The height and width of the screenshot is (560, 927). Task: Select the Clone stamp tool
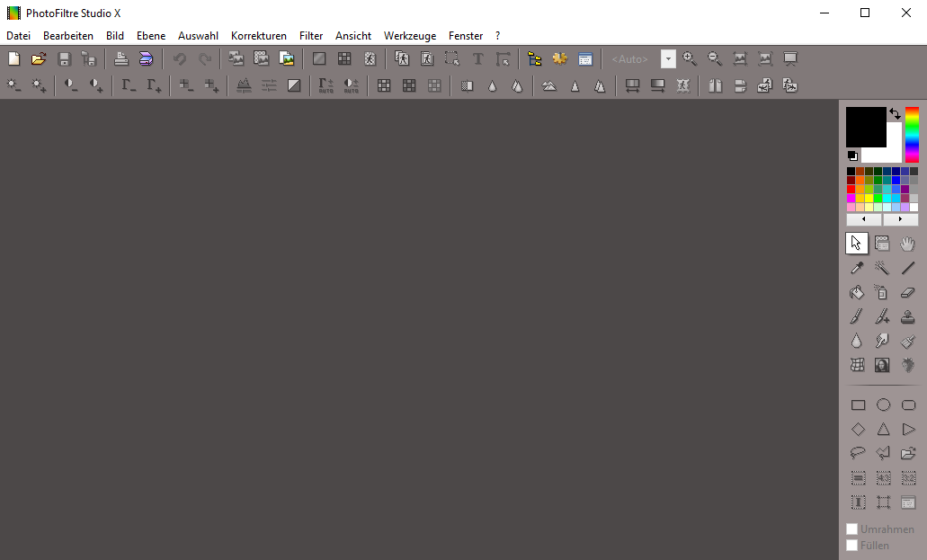click(x=907, y=316)
